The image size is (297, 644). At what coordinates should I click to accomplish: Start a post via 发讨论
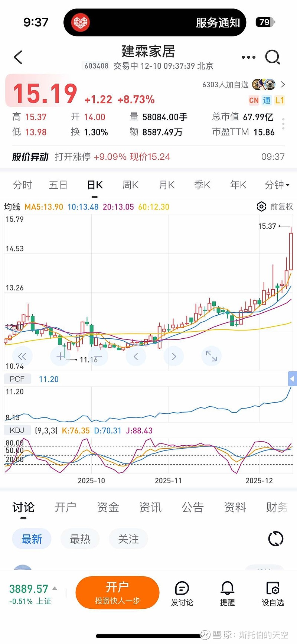[x=182, y=593]
